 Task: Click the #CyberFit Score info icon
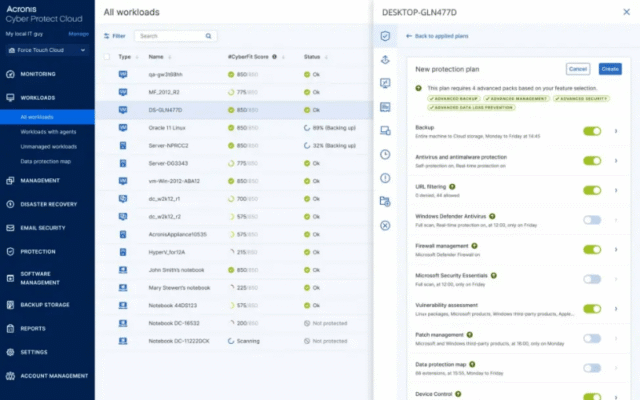[274, 57]
